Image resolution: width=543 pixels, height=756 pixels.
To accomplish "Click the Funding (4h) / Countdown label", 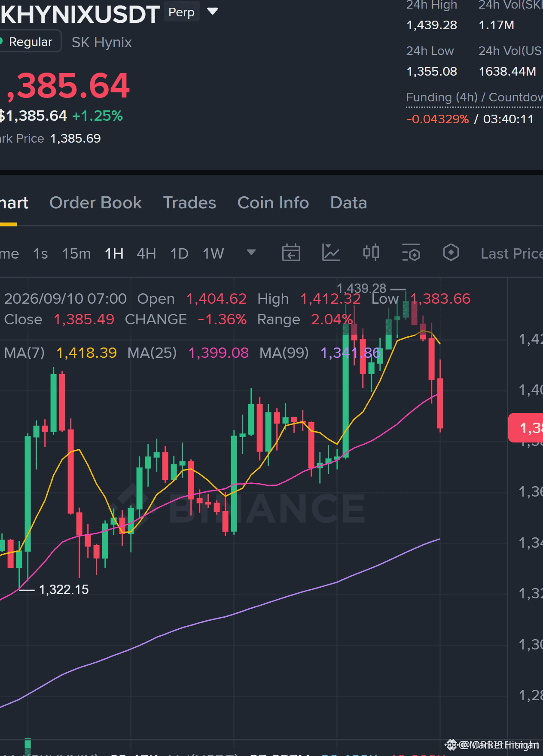I will [x=475, y=97].
